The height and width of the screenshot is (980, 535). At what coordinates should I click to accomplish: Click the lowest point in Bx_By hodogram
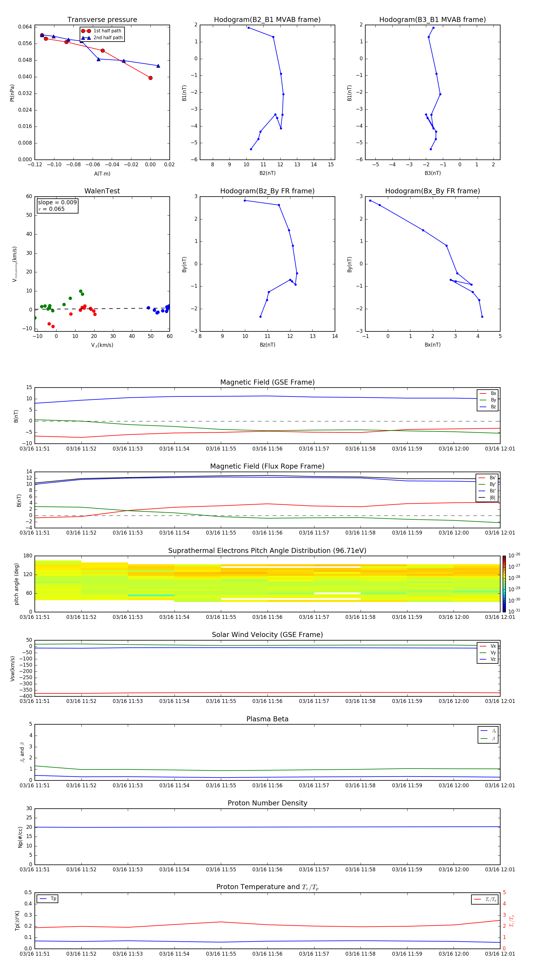pyautogui.click(x=482, y=317)
